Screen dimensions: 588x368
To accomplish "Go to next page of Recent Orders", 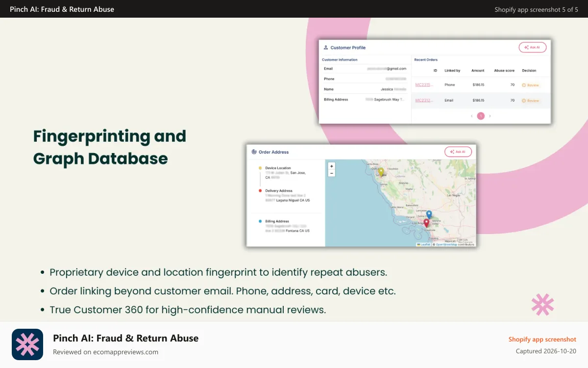I will click(490, 116).
